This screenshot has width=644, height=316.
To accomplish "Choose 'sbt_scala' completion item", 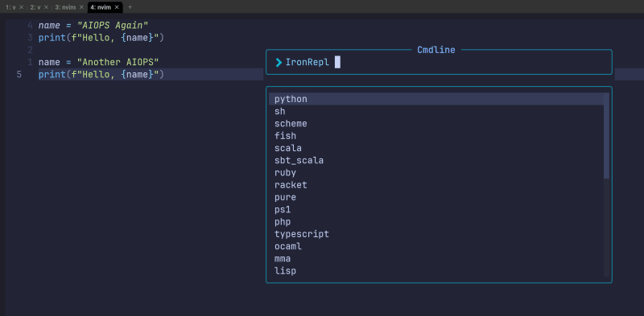I will click(x=436, y=161).
